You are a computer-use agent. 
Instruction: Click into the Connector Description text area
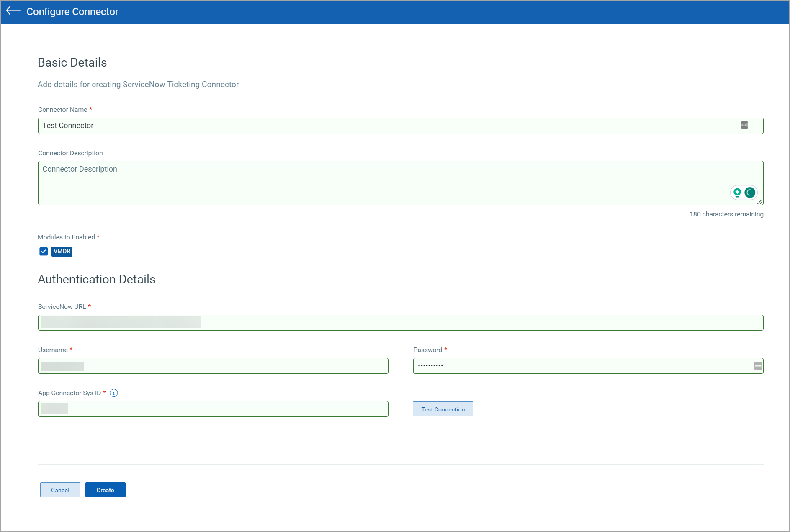(377, 183)
